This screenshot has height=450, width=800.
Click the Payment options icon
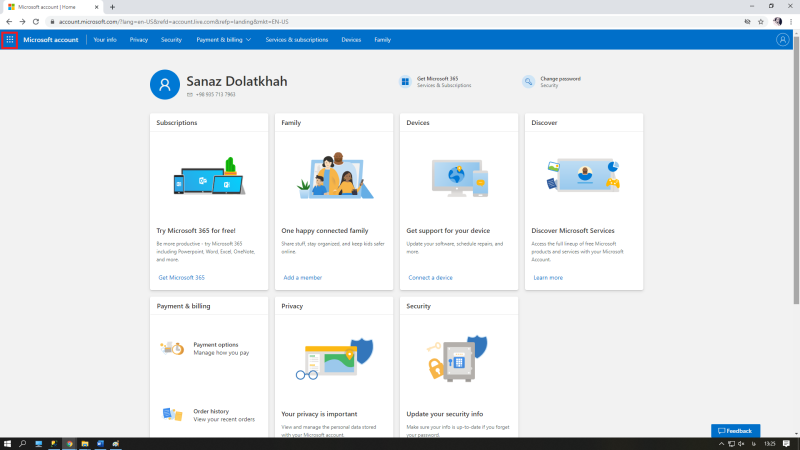[x=172, y=348]
